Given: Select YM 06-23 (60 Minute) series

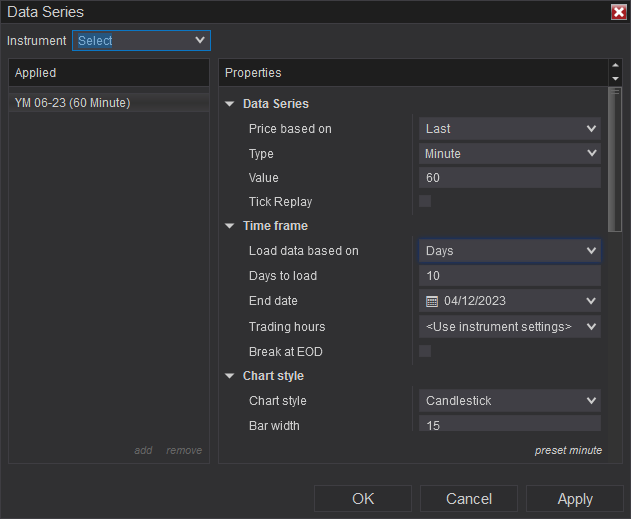Looking at the screenshot, I should click(73, 103).
